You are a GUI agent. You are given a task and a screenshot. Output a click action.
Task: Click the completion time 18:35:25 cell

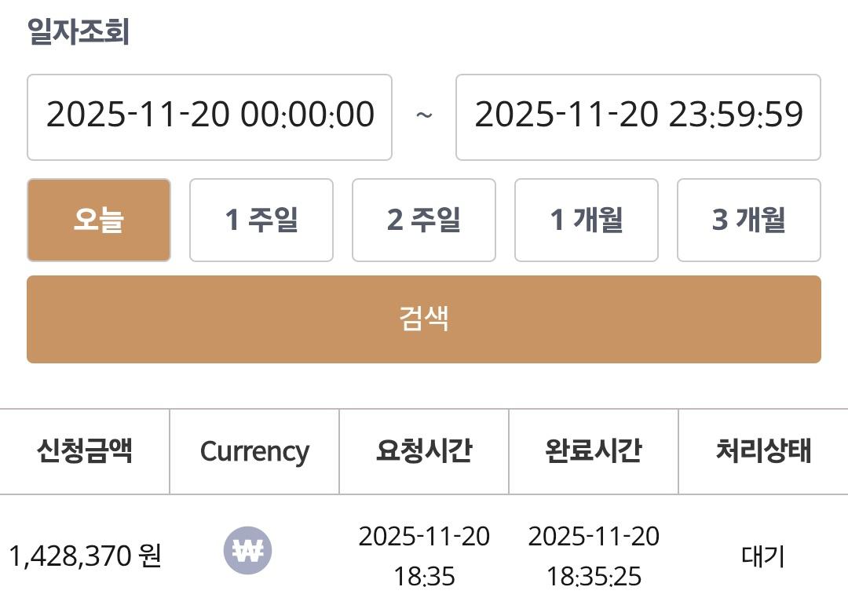pyautogui.click(x=594, y=556)
